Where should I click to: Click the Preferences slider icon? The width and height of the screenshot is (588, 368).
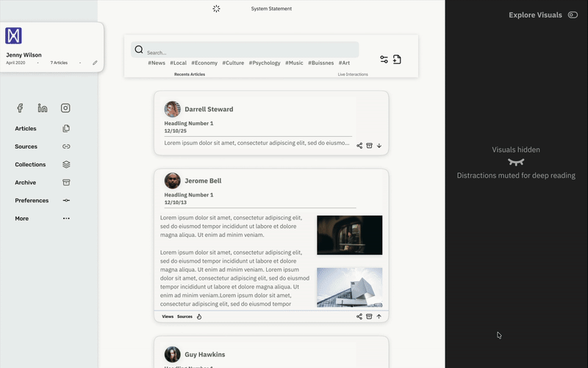click(66, 200)
